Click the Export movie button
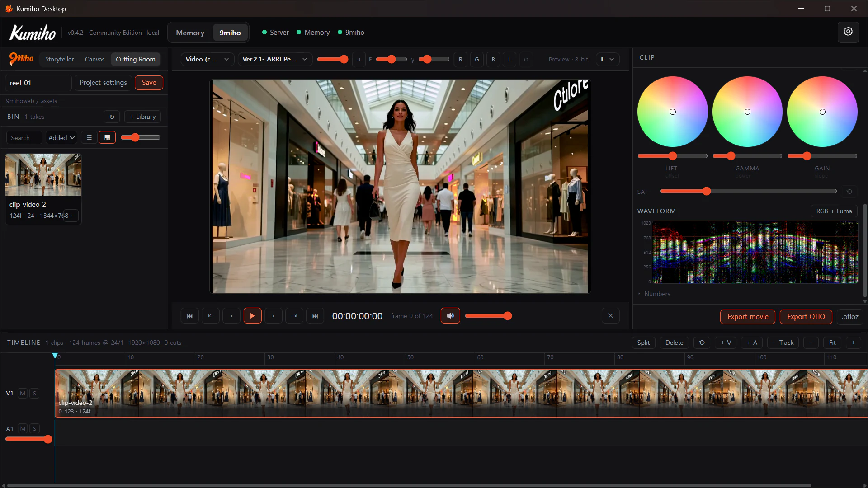The height and width of the screenshot is (488, 868). [x=748, y=316]
